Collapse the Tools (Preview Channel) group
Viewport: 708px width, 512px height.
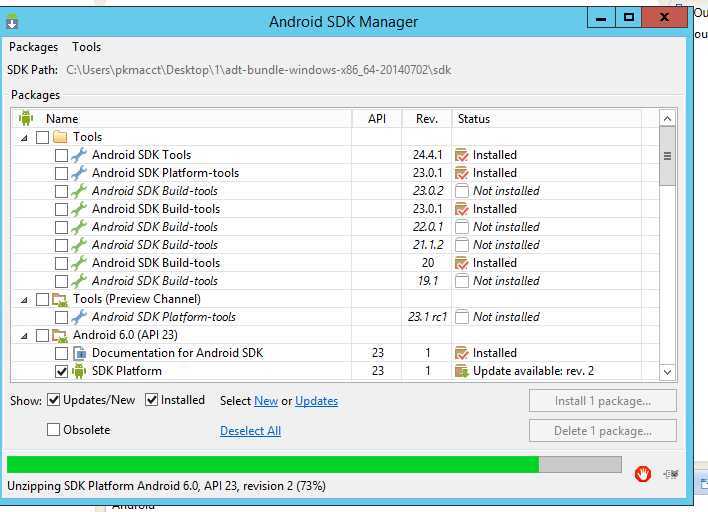[x=24, y=300]
